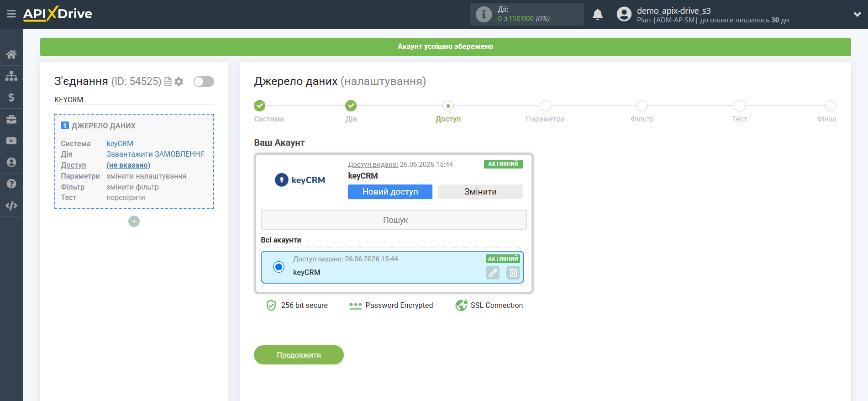This screenshot has width=868, height=401.
Task: Click the connection name KEYCRM field
Action: [134, 100]
